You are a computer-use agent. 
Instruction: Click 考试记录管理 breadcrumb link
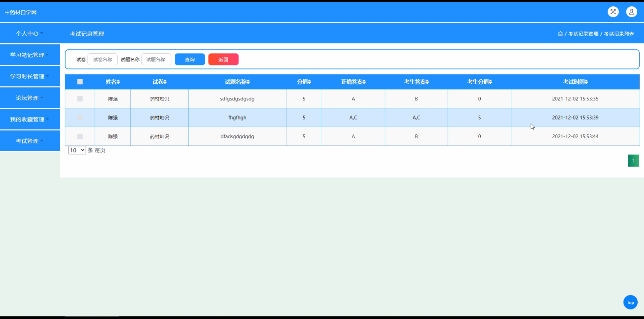(583, 34)
